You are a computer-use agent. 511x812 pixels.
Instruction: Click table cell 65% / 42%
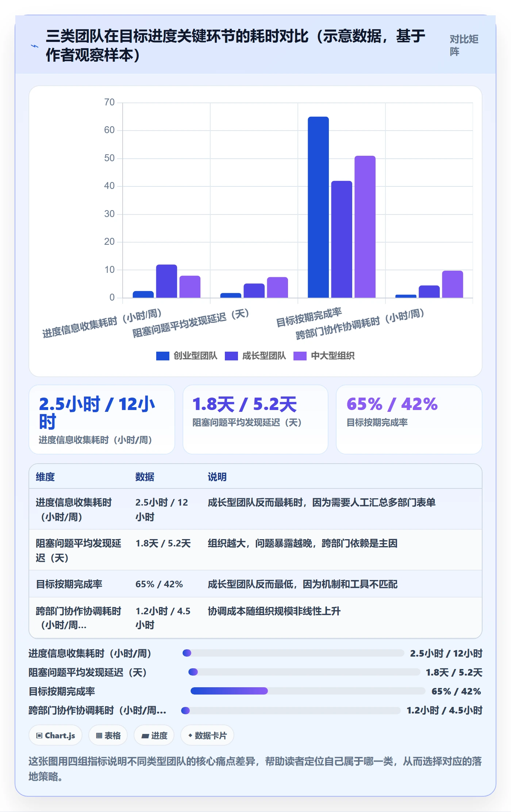click(159, 584)
